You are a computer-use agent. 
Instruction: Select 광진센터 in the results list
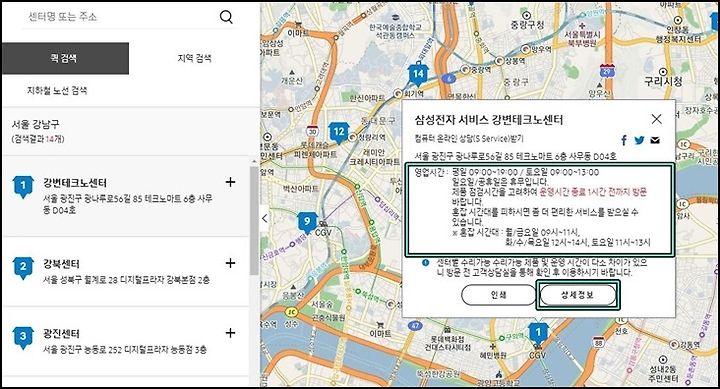coord(61,334)
